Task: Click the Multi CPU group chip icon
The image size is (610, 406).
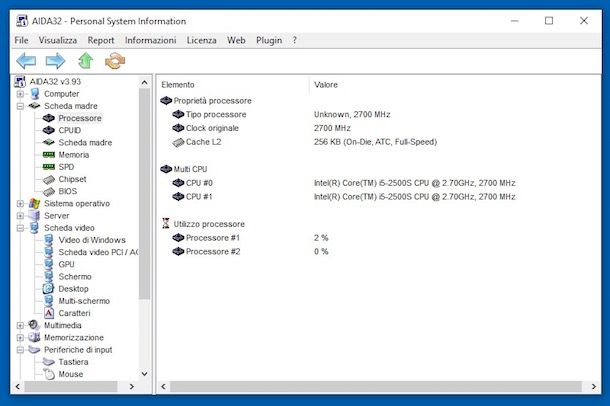Action: point(166,169)
